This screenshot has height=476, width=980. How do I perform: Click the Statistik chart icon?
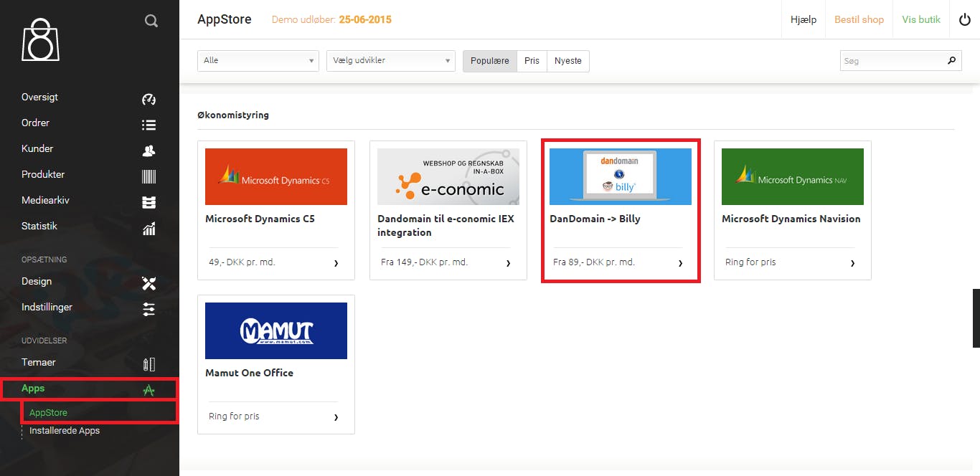(149, 229)
